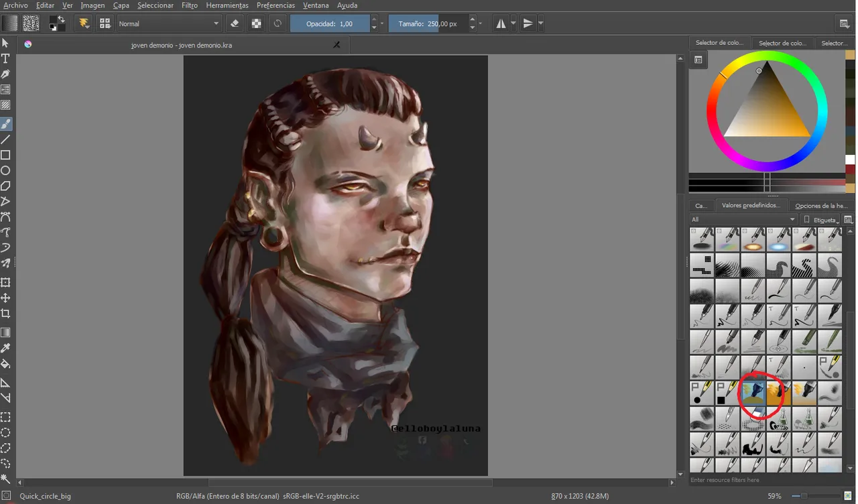Viewport: 858px width, 504px height.
Task: Open horizontal mirror options dropdown
Action: (513, 23)
